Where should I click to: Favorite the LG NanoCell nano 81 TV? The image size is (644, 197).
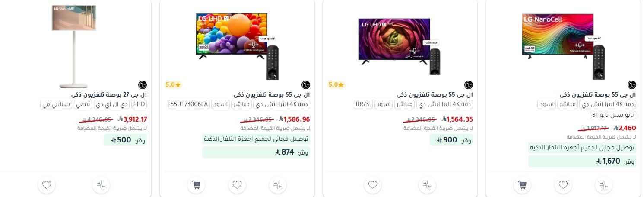pyautogui.click(x=563, y=185)
